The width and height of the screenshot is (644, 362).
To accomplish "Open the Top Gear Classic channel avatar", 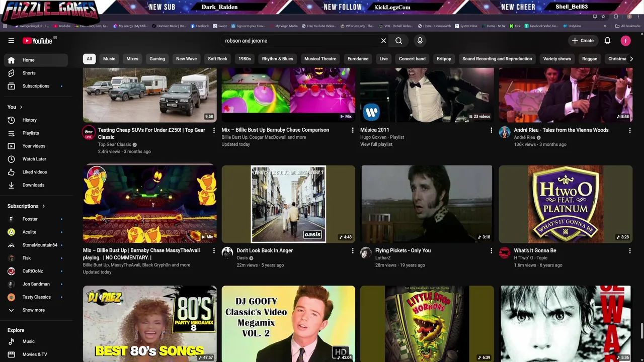I will point(89,132).
